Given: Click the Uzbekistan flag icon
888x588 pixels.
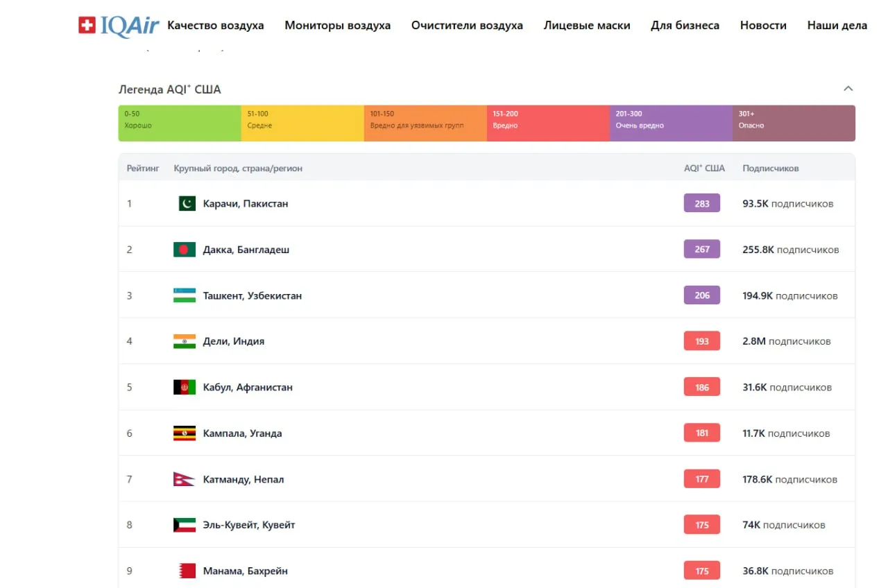Looking at the screenshot, I should (x=185, y=295).
